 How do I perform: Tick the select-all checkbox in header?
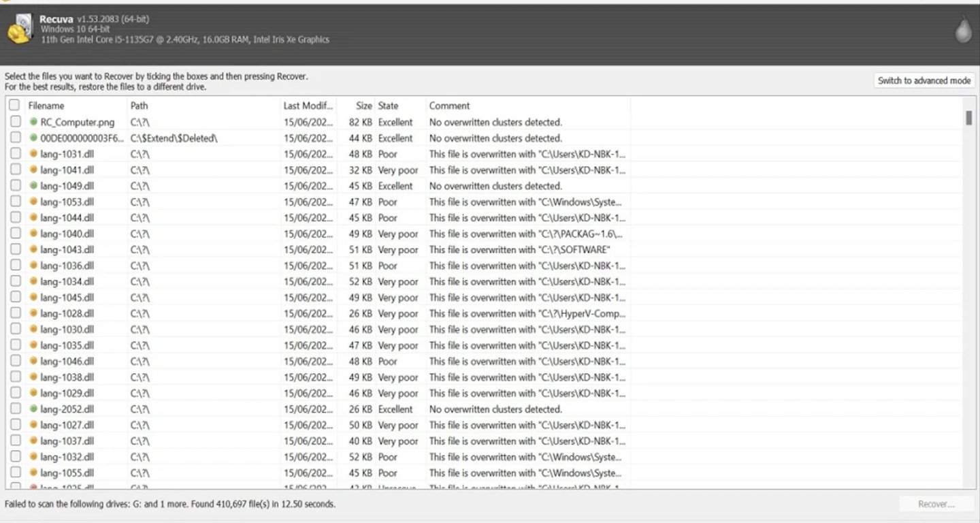click(x=14, y=105)
